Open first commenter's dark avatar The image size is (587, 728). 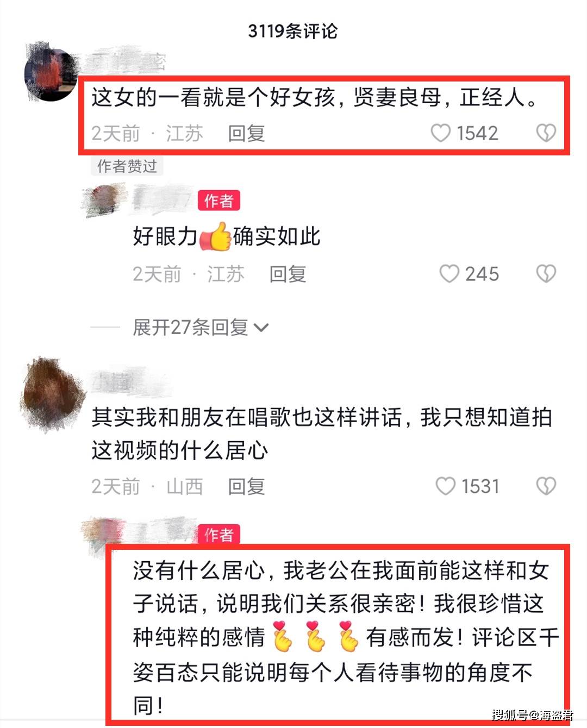(52, 74)
